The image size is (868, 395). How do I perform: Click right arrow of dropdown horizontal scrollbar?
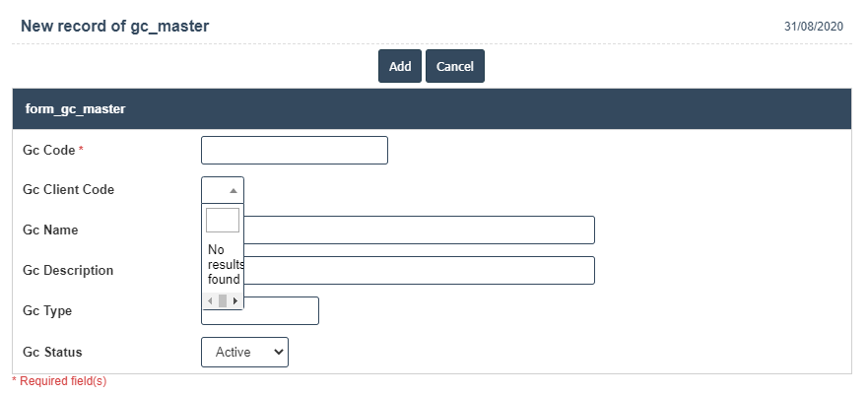235,300
